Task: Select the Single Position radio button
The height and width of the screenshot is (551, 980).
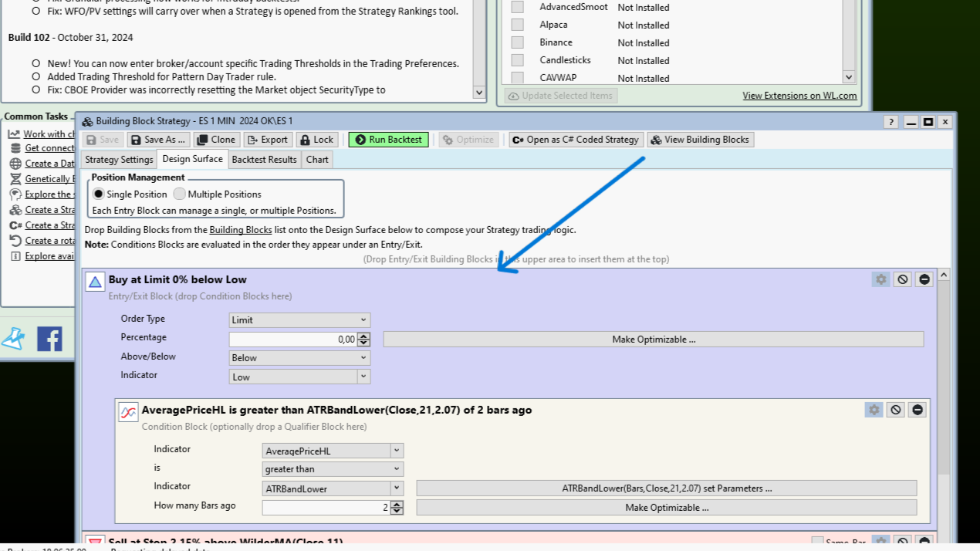Action: [x=98, y=194]
